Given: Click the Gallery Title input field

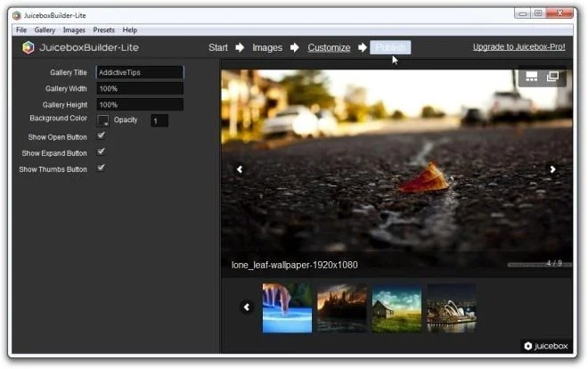Looking at the screenshot, I should (140, 72).
